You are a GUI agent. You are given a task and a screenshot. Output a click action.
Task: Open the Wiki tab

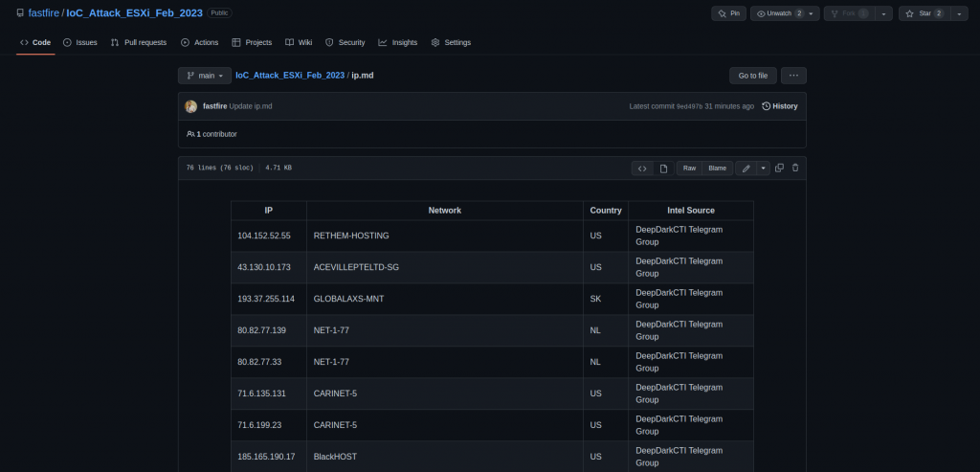pos(299,42)
